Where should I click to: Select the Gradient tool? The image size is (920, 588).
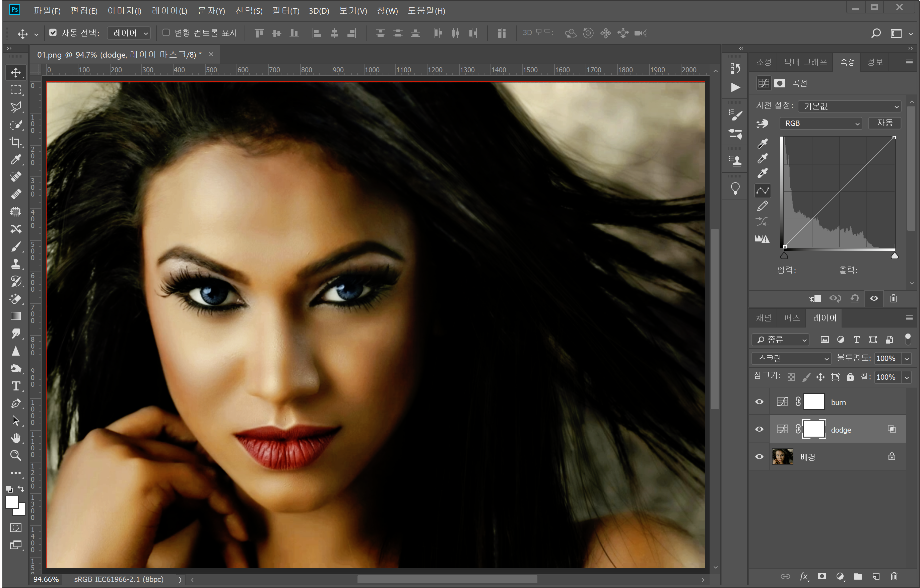(16, 316)
